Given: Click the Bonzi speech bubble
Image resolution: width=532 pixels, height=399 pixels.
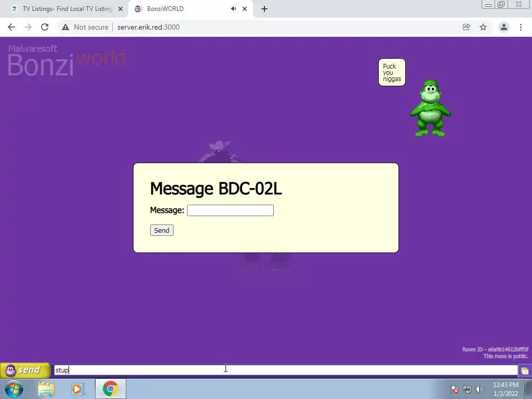Looking at the screenshot, I should point(392,72).
